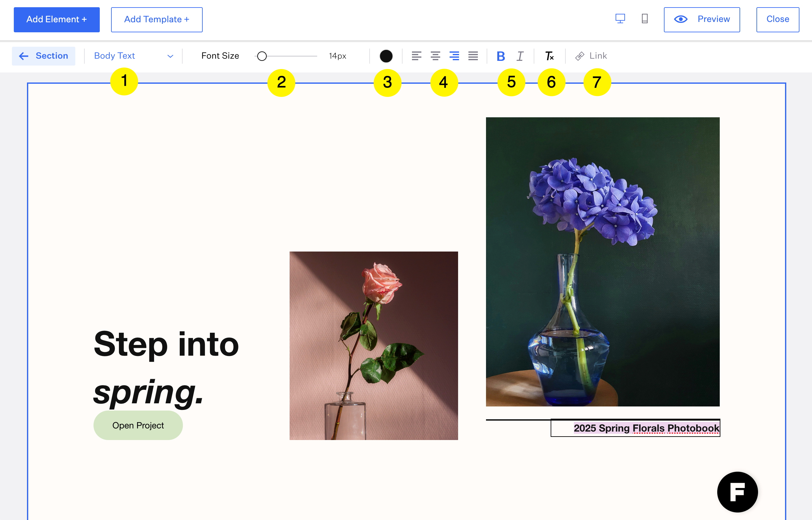The width and height of the screenshot is (812, 520).
Task: Click the Font Size slider handle
Action: coord(262,56)
